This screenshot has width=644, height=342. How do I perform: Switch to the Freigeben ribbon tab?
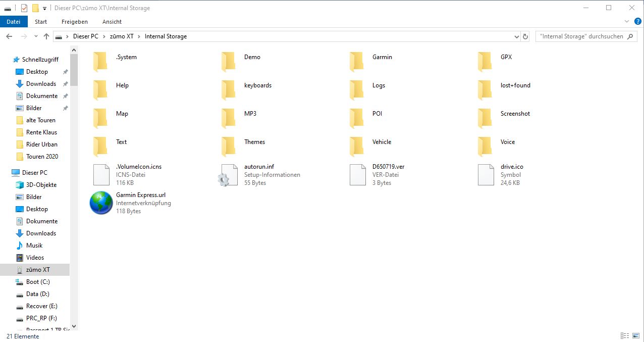75,22
